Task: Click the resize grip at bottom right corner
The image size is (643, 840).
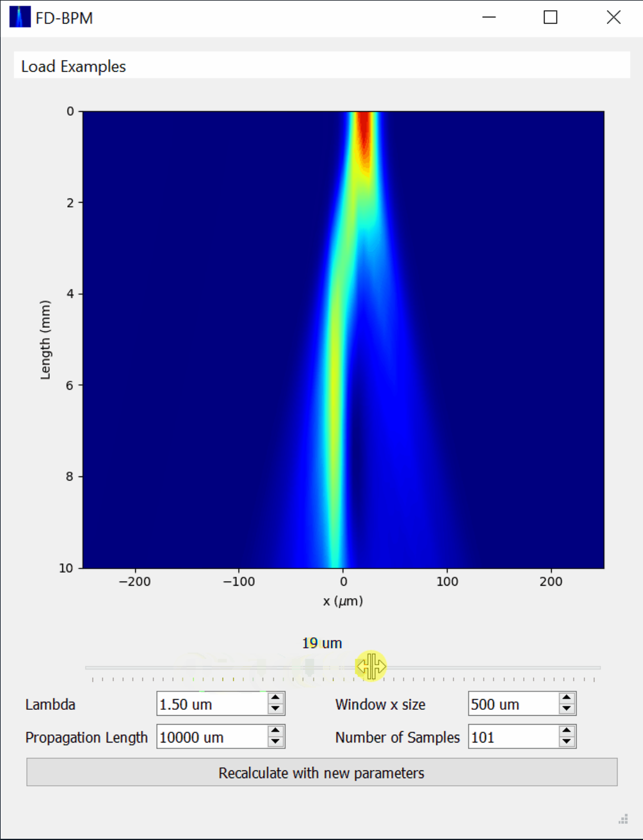Action: (x=623, y=817)
